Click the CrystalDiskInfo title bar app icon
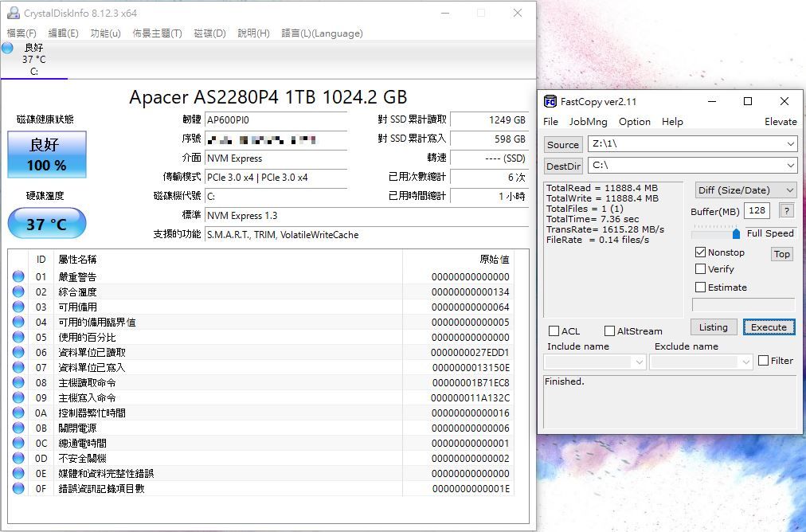 click(13, 13)
